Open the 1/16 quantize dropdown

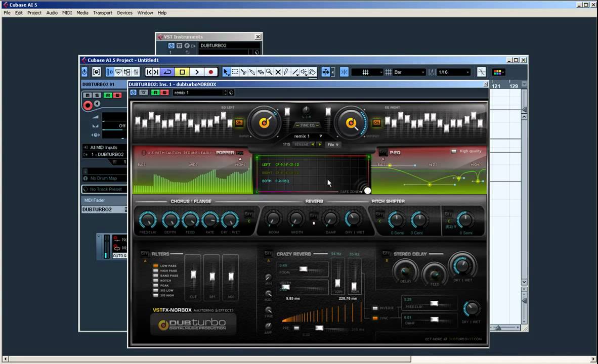(x=454, y=72)
